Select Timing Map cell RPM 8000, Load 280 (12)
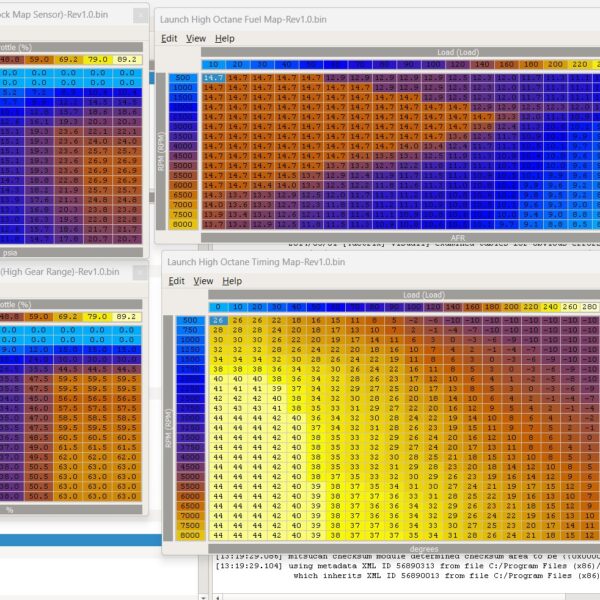This screenshot has height=600, width=600. pos(590,536)
